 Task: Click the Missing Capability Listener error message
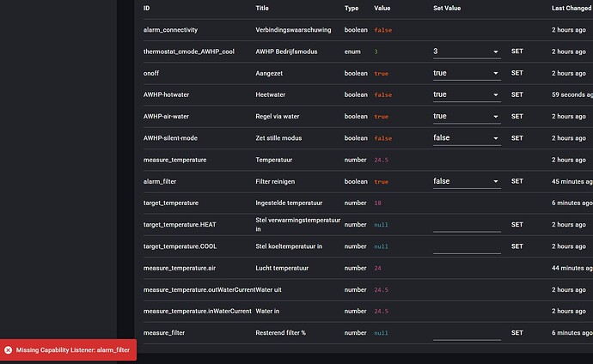coord(72,350)
